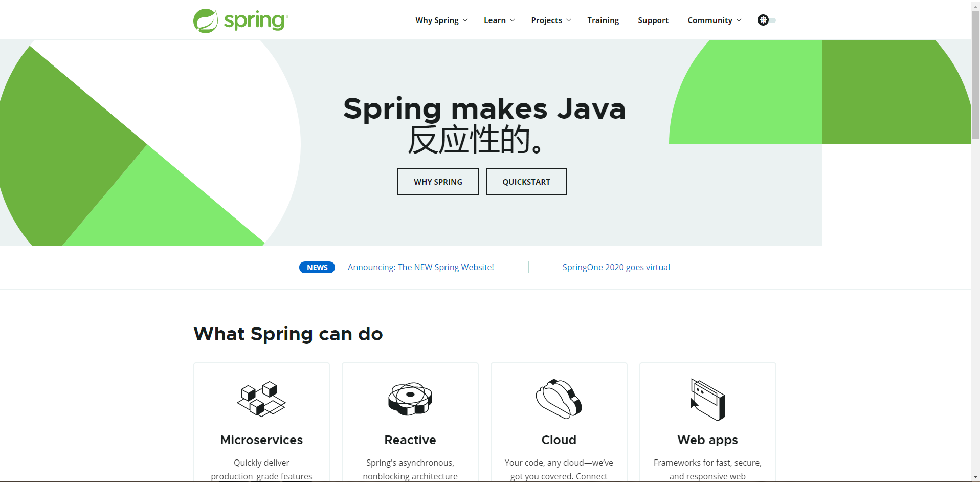Image resolution: width=980 pixels, height=482 pixels.
Task: Click the "What Spring can do" heading
Action: [288, 334]
